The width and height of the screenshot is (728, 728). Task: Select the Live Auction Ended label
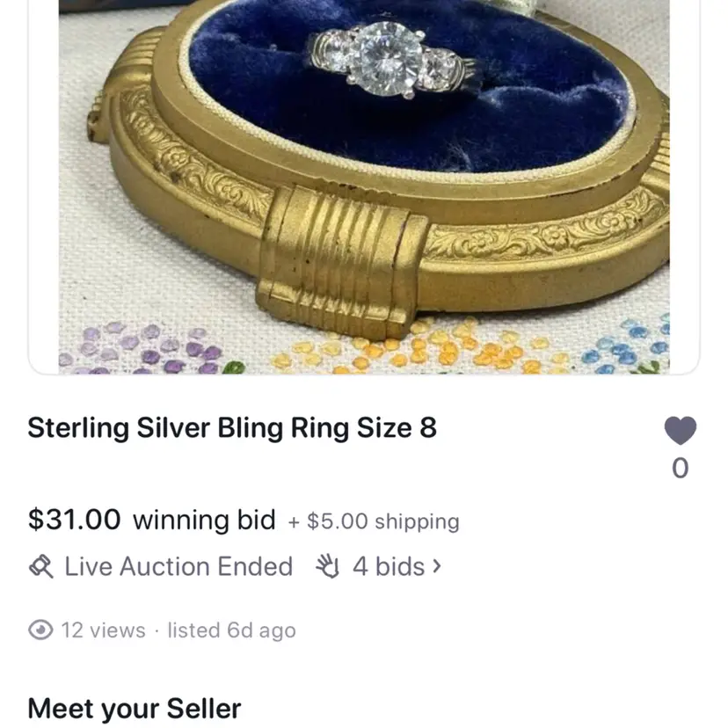tap(178, 566)
